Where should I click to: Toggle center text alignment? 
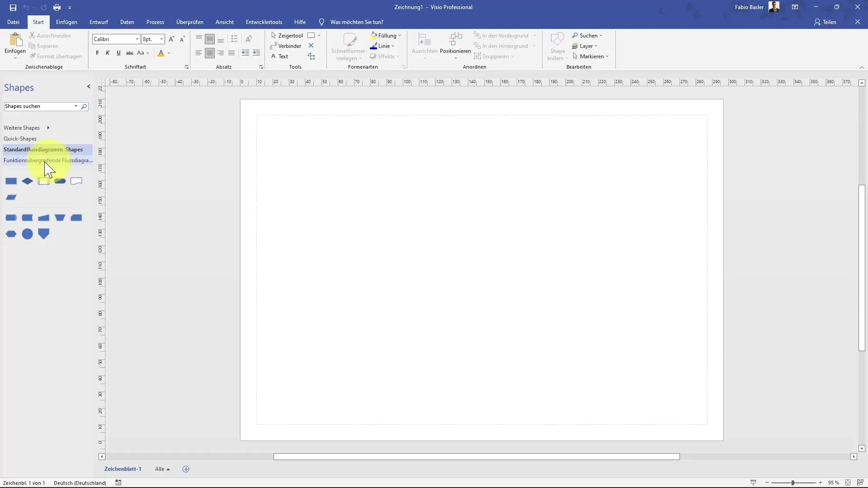[210, 53]
